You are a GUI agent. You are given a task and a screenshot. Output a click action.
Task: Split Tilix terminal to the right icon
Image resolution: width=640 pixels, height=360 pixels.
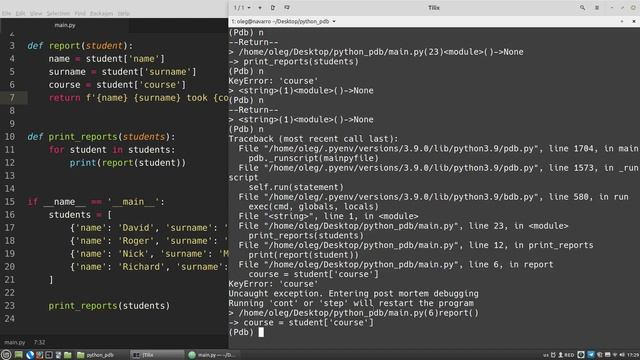coord(273,8)
